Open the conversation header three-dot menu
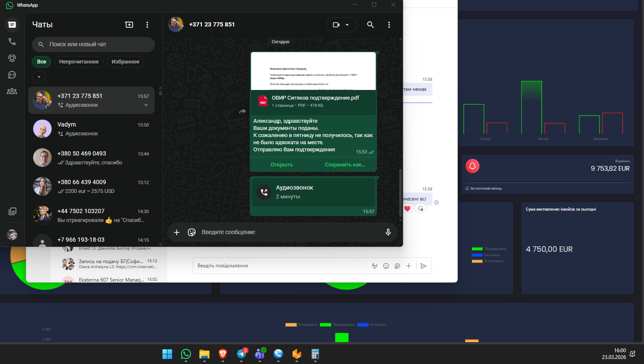 tap(389, 25)
